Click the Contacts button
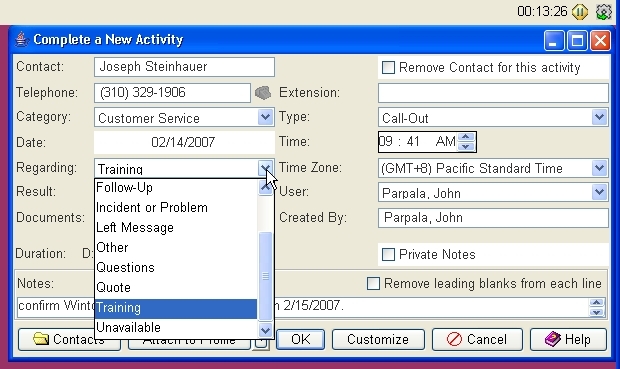The width and height of the screenshot is (620, 369). click(69, 339)
